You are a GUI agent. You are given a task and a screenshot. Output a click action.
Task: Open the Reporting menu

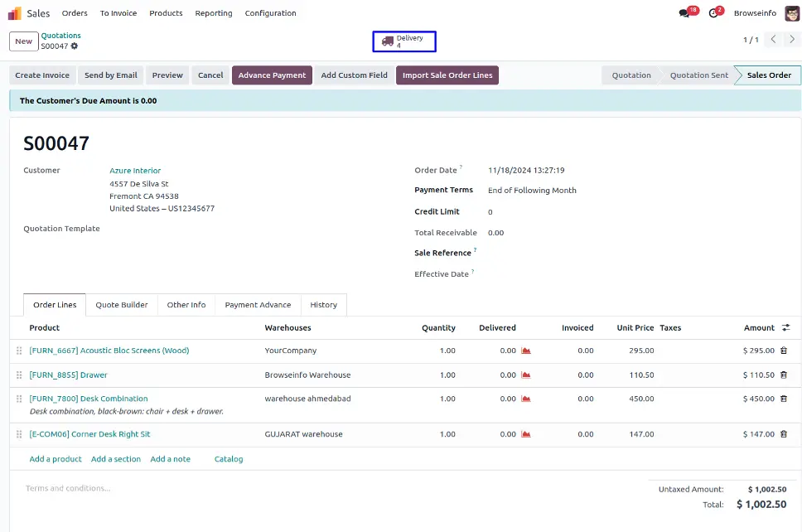[x=214, y=13]
